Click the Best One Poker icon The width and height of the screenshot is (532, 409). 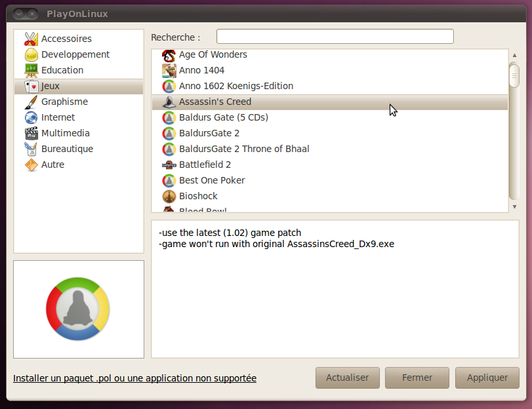coord(169,180)
